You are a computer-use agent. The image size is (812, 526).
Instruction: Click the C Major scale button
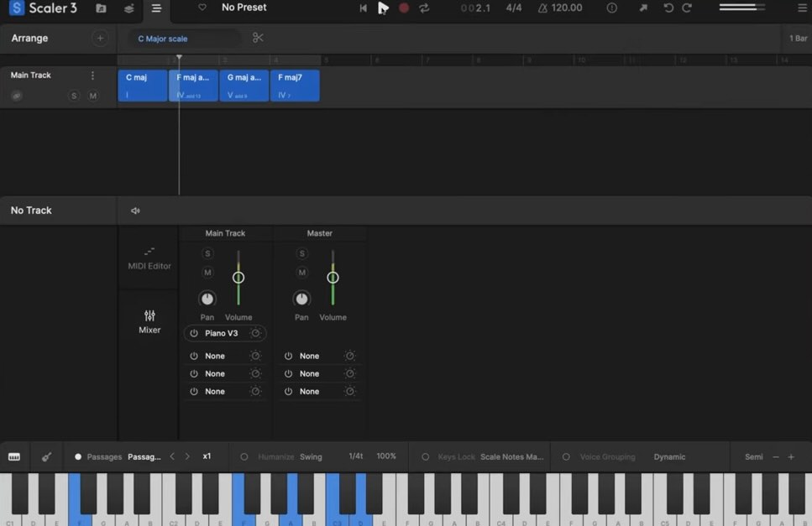(x=163, y=39)
